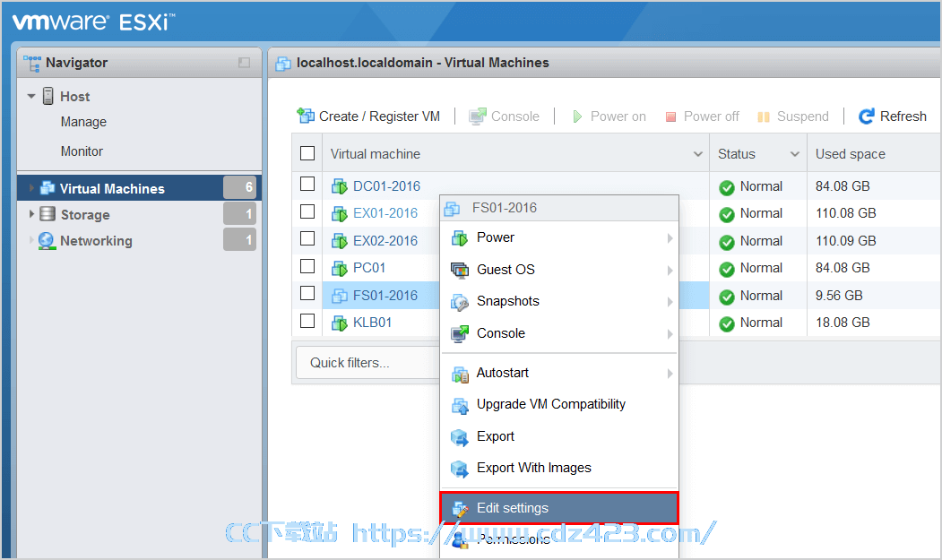Click the blue Refresh arrow icon
Image resolution: width=942 pixels, height=560 pixels.
pos(867,116)
